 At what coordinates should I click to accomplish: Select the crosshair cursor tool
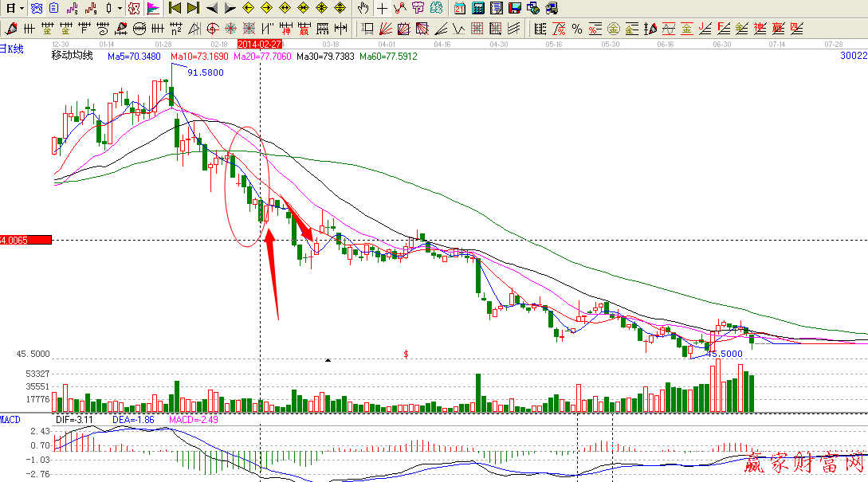click(x=383, y=9)
